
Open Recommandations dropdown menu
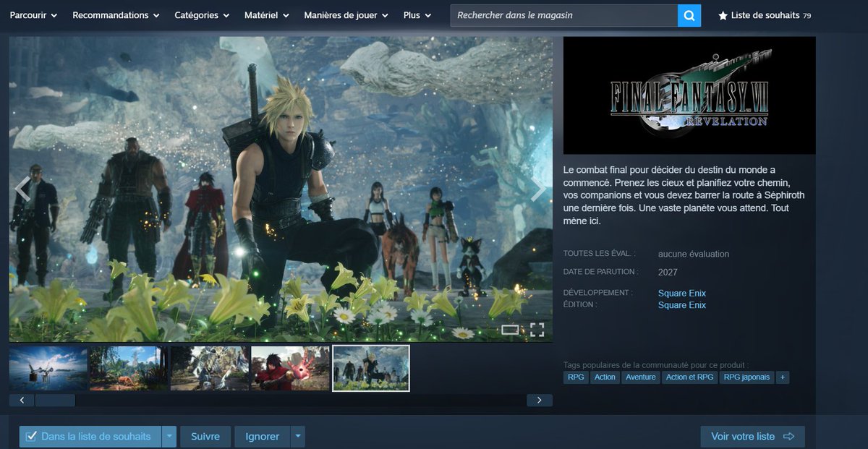click(116, 15)
